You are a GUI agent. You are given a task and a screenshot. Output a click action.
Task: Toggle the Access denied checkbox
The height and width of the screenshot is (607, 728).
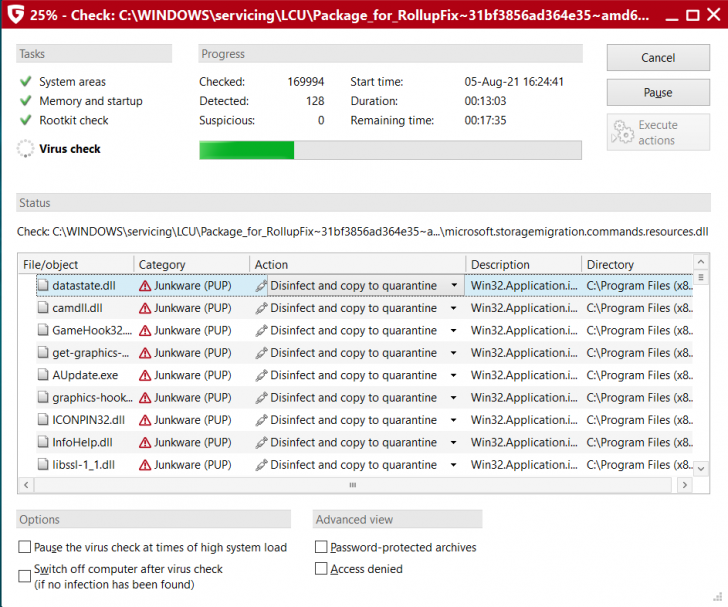[x=321, y=568]
